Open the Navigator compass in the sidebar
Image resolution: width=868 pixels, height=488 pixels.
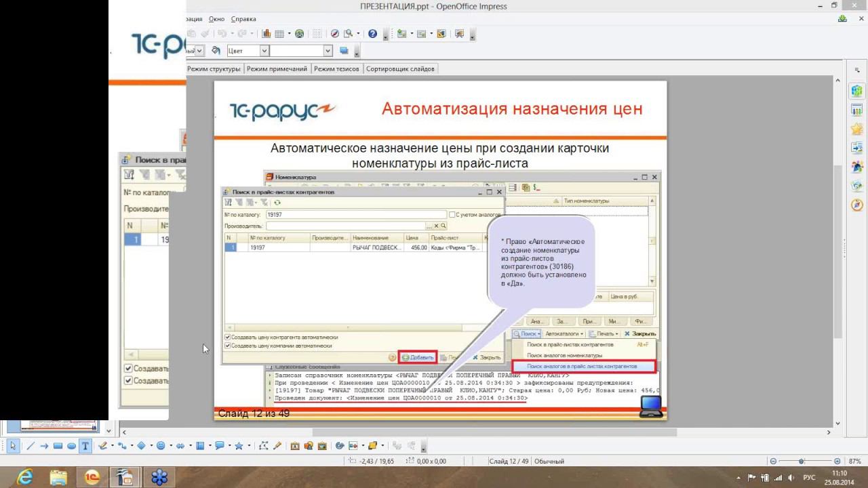(x=857, y=204)
